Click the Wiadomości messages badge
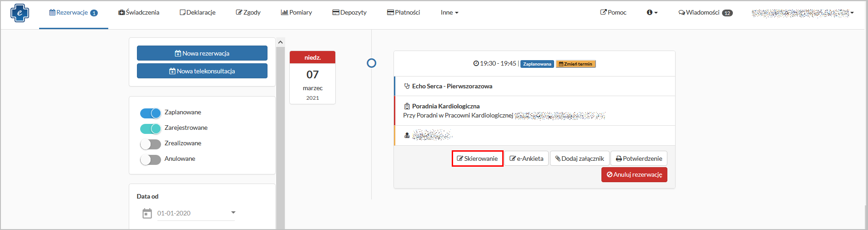Image resolution: width=868 pixels, height=230 pixels. point(727,13)
